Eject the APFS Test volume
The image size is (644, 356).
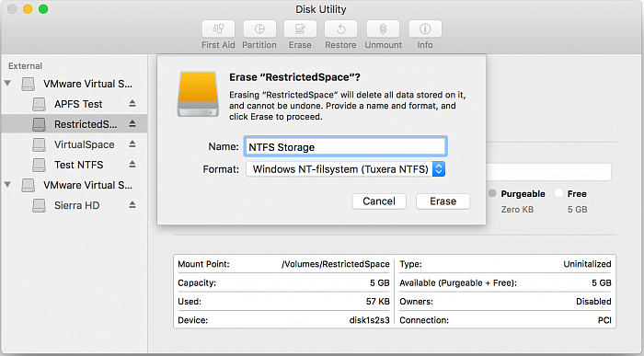pyautogui.click(x=132, y=103)
